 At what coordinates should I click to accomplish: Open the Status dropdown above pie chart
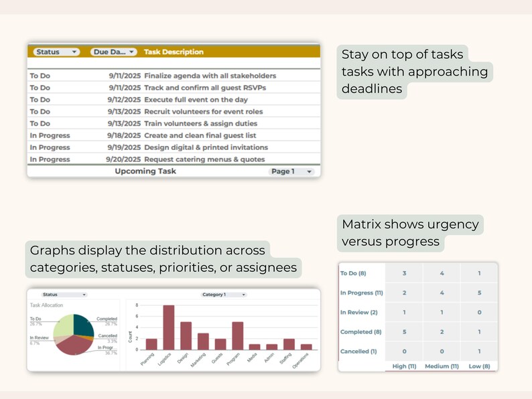pyautogui.click(x=64, y=295)
